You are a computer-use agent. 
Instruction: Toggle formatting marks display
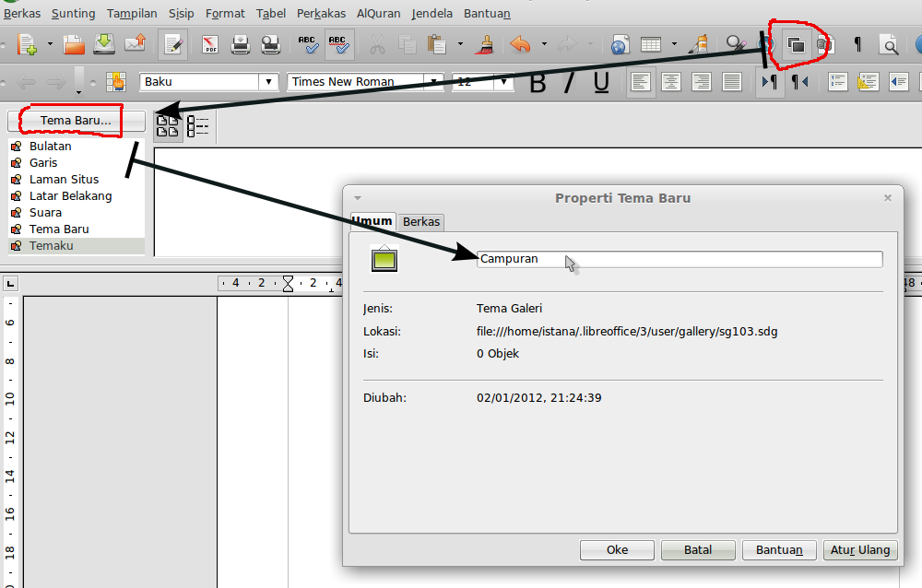tap(856, 43)
